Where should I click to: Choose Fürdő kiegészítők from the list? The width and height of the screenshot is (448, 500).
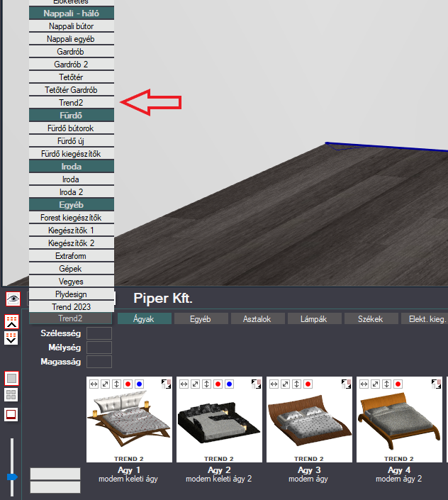72,154
